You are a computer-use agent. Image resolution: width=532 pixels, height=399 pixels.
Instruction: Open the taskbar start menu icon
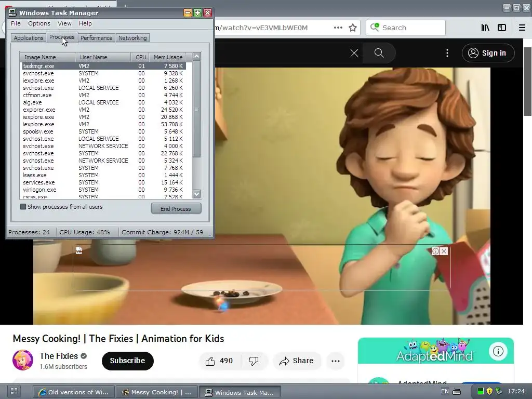pyautogui.click(x=14, y=391)
